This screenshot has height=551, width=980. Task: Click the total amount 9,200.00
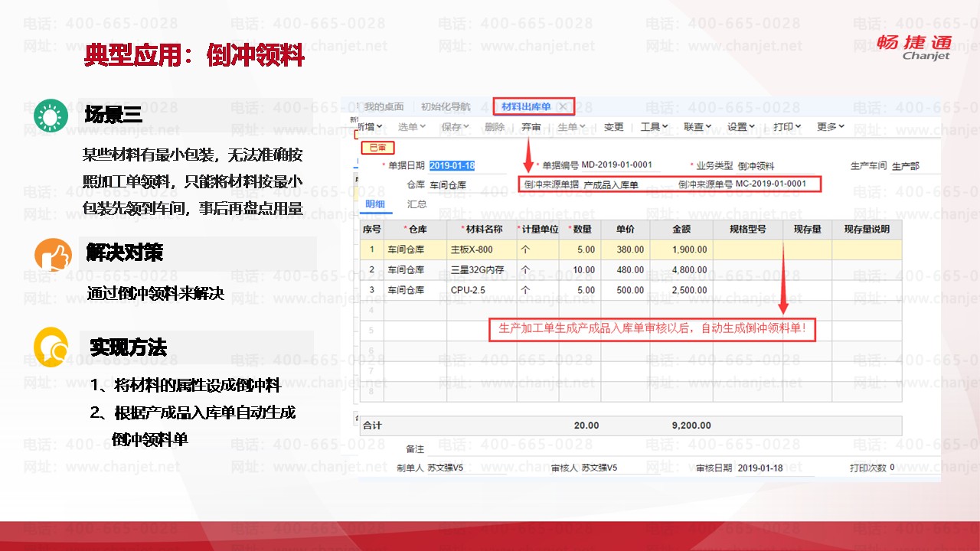click(691, 425)
